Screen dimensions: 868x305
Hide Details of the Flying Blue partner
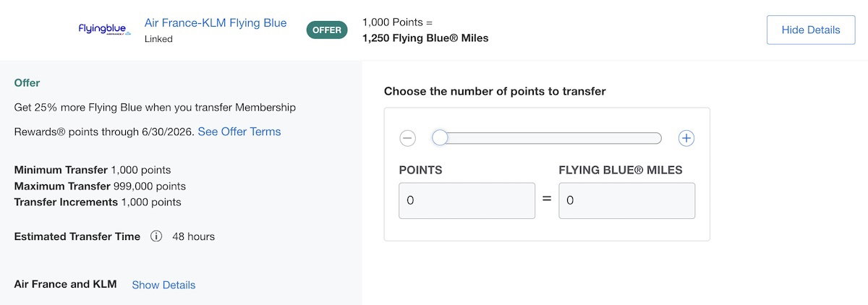[x=811, y=30]
